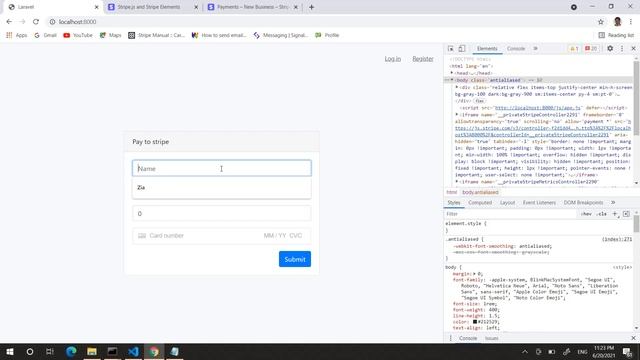Open the Layout pane tab

pyautogui.click(x=507, y=202)
